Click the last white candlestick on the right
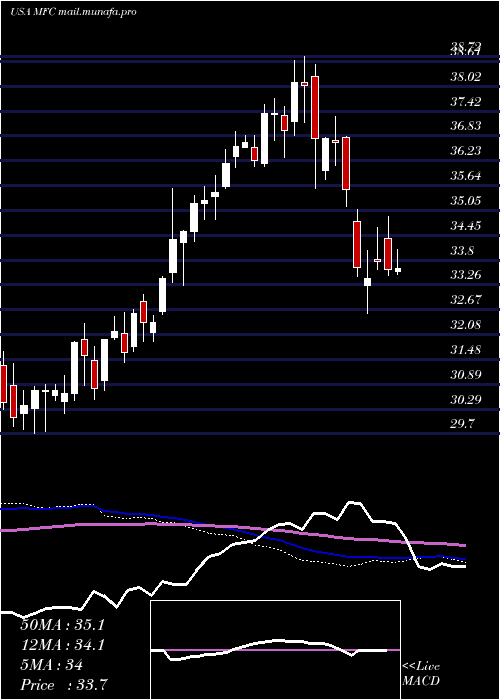 point(398,270)
